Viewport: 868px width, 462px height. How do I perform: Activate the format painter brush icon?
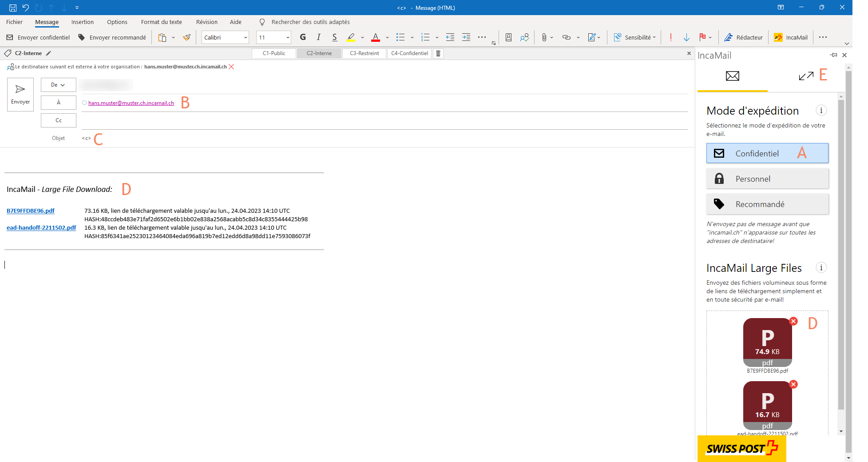coord(187,38)
